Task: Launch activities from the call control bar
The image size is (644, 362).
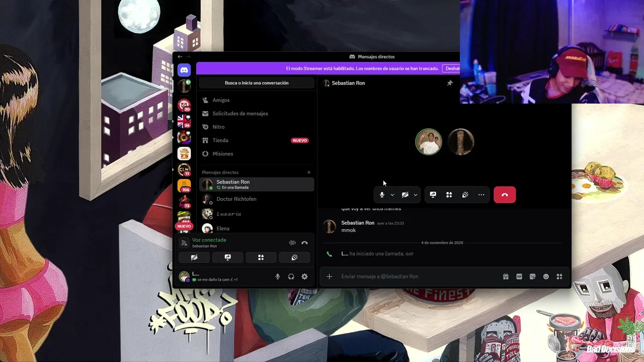Action: click(449, 195)
